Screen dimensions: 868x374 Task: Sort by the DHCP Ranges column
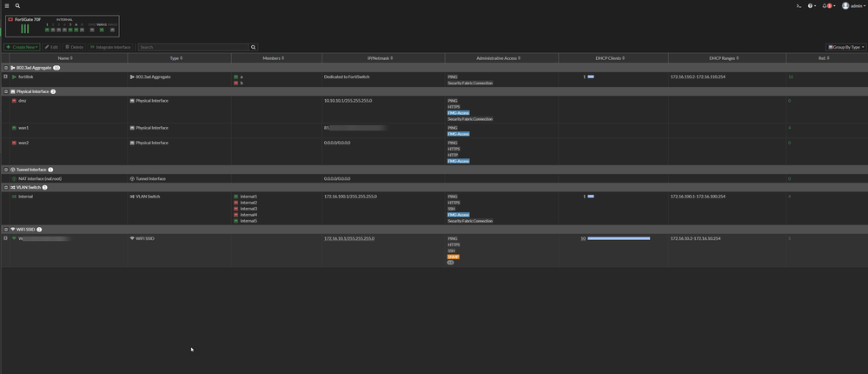tap(724, 57)
